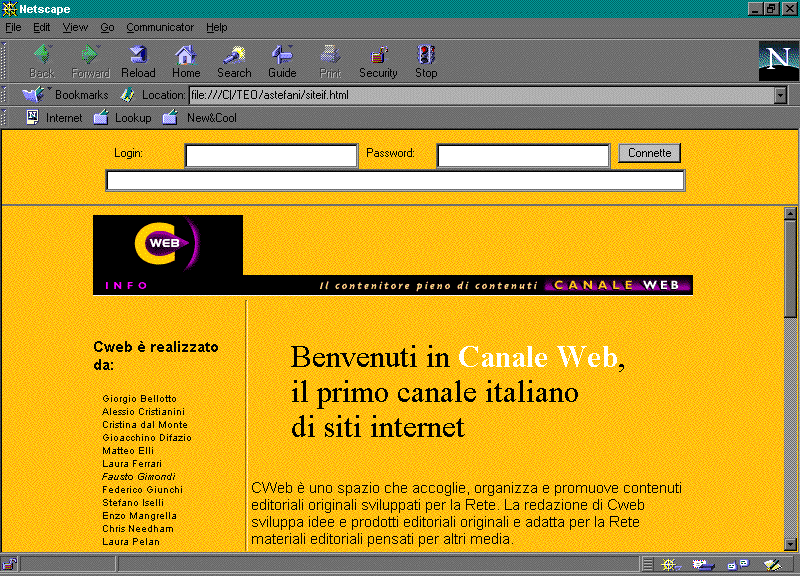Click the name Cristina dal Monte
Screen dimensions: 800x576
click(x=145, y=424)
